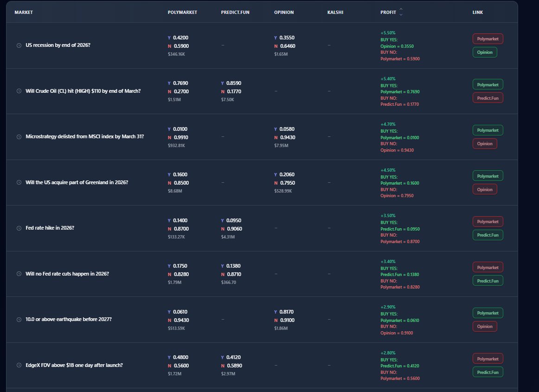Screen dimensions: 539x392
Task: Click the POLYMARKET column header
Action: tap(182, 13)
